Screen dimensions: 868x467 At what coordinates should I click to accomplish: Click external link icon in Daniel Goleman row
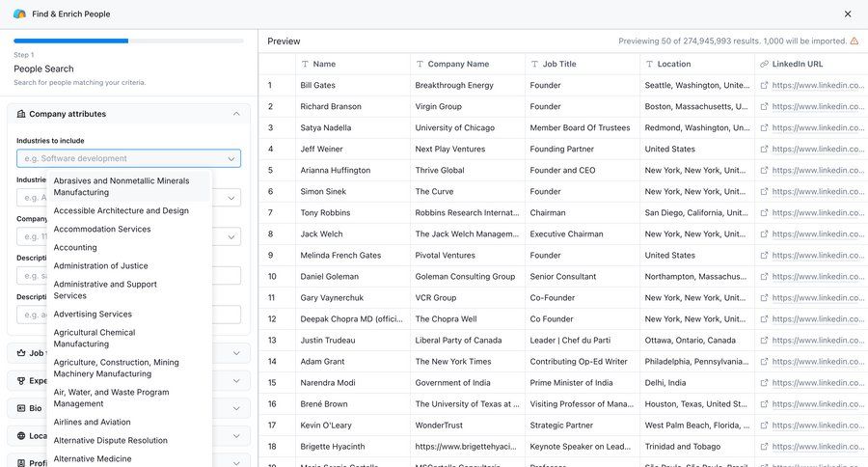(764, 276)
